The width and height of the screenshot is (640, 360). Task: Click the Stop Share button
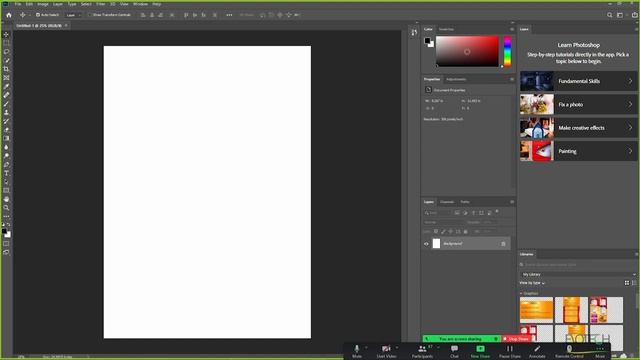click(x=516, y=339)
